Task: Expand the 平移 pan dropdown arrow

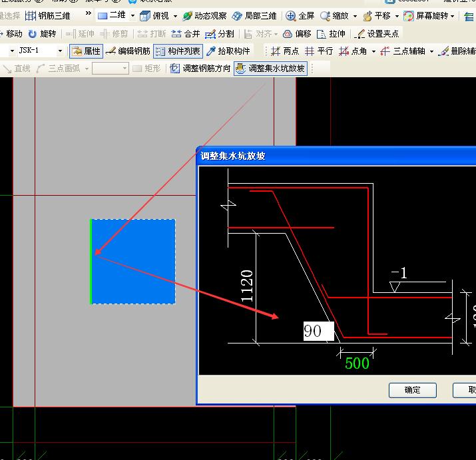Action: (397, 16)
